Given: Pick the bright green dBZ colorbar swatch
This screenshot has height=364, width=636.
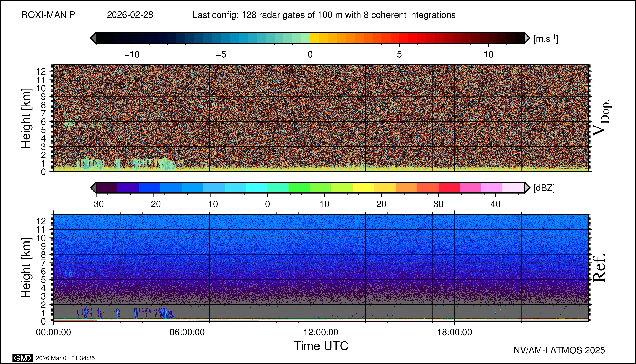Looking at the screenshot, I should coord(299,188).
